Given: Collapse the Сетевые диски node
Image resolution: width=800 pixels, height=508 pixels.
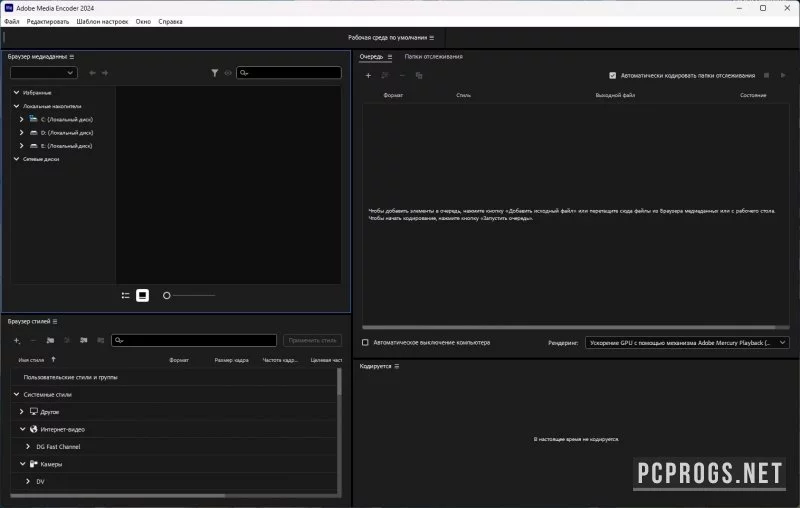Looking at the screenshot, I should (x=16, y=159).
